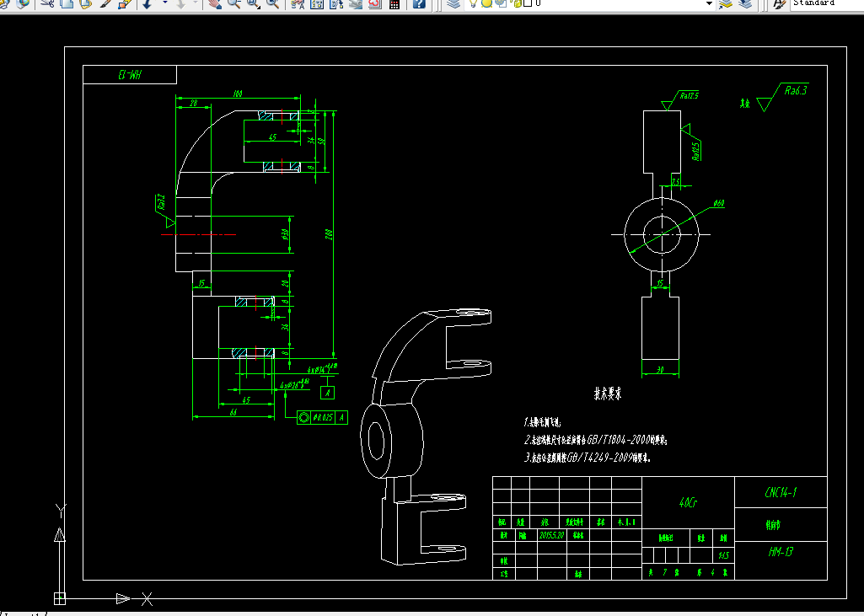Open the layer list dropdown arrow
This screenshot has height=616, width=864.
click(x=709, y=3)
